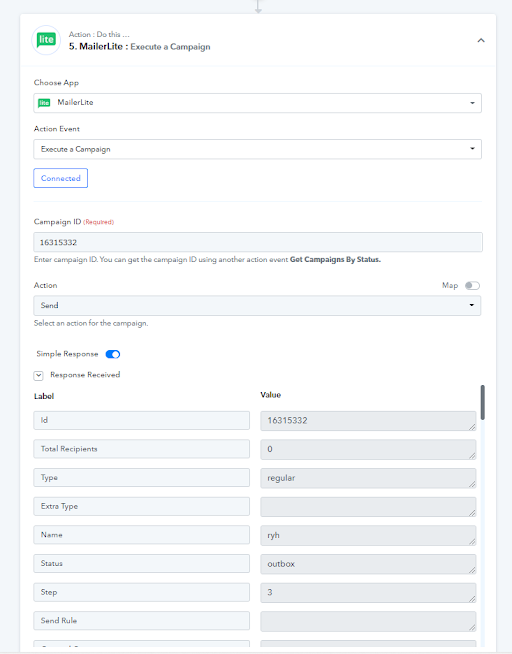Collapse step 5 with the header chevron
This screenshot has height=654, width=512.
click(481, 40)
